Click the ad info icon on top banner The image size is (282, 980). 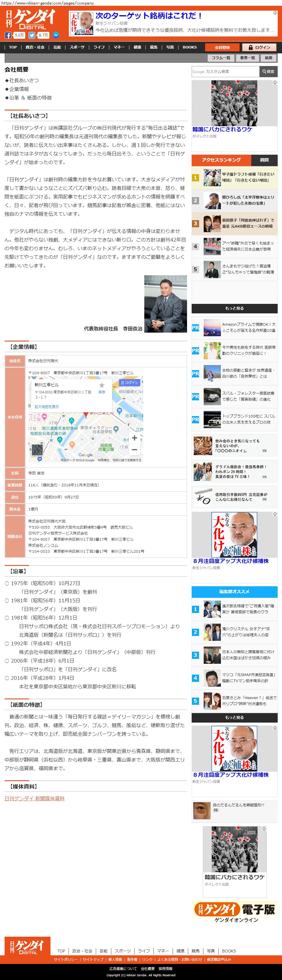275,13
